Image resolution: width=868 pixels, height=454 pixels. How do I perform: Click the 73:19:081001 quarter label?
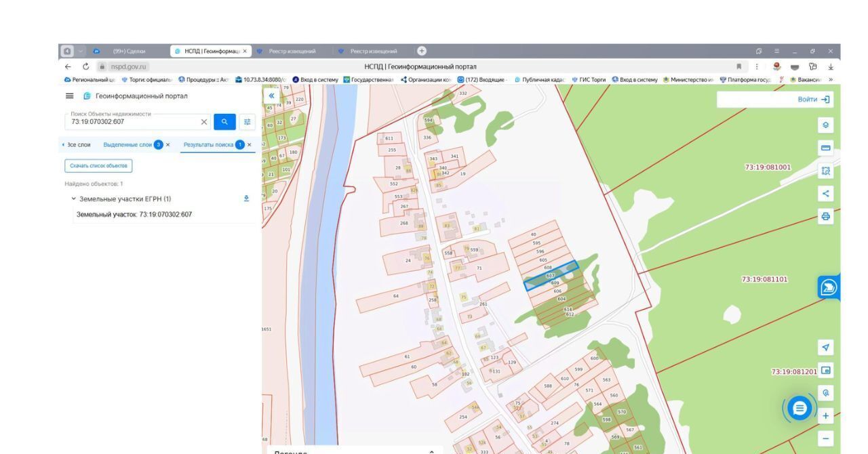pos(768,167)
